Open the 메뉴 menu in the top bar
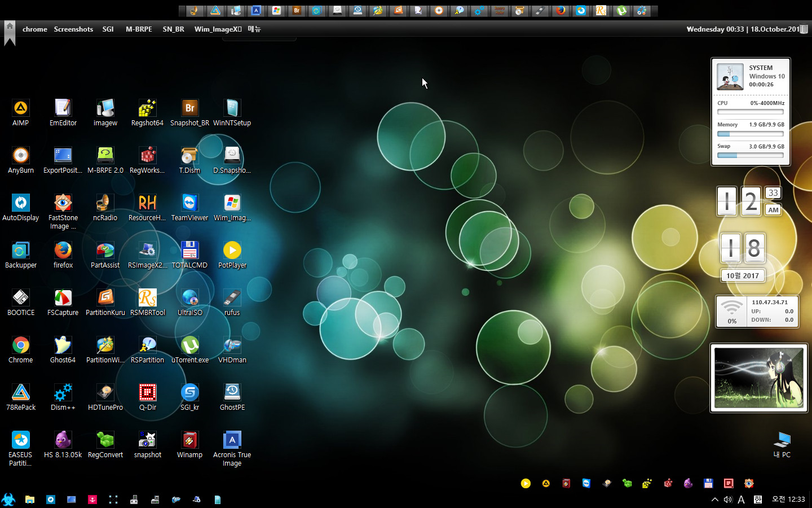The image size is (812, 508). point(254,29)
